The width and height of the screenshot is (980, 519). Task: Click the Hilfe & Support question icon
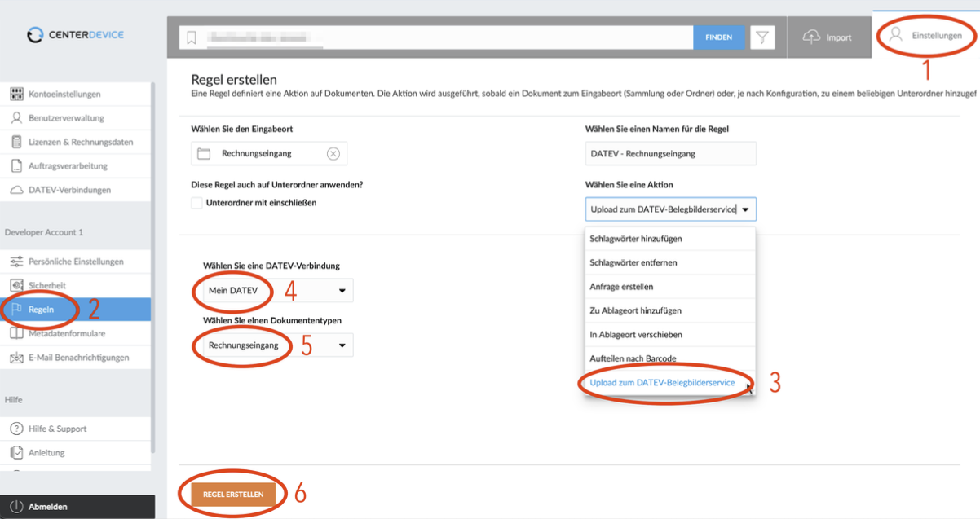16,429
